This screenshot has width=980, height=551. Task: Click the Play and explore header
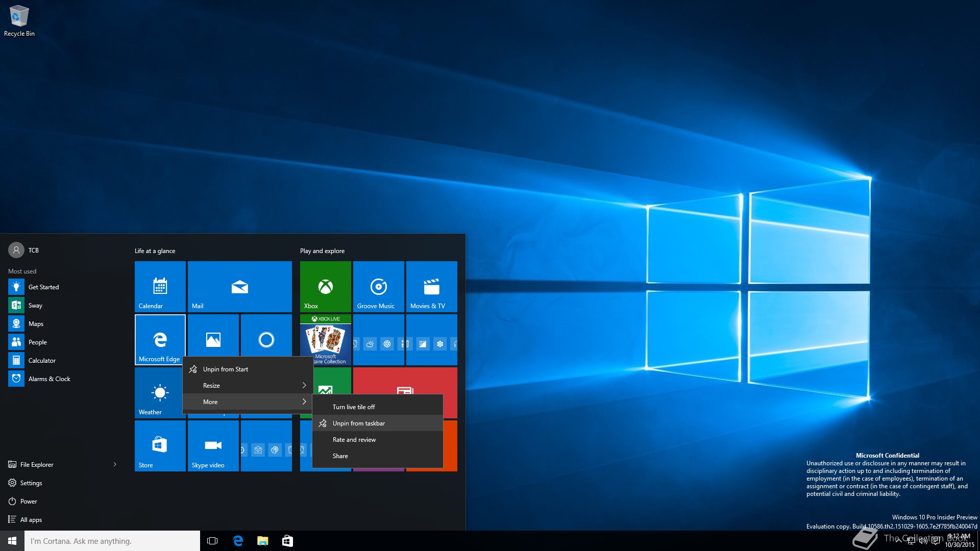pyautogui.click(x=322, y=251)
